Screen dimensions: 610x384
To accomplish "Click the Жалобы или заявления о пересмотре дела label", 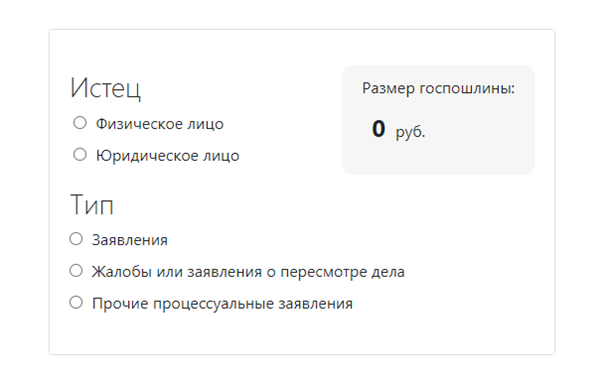I will [x=248, y=272].
